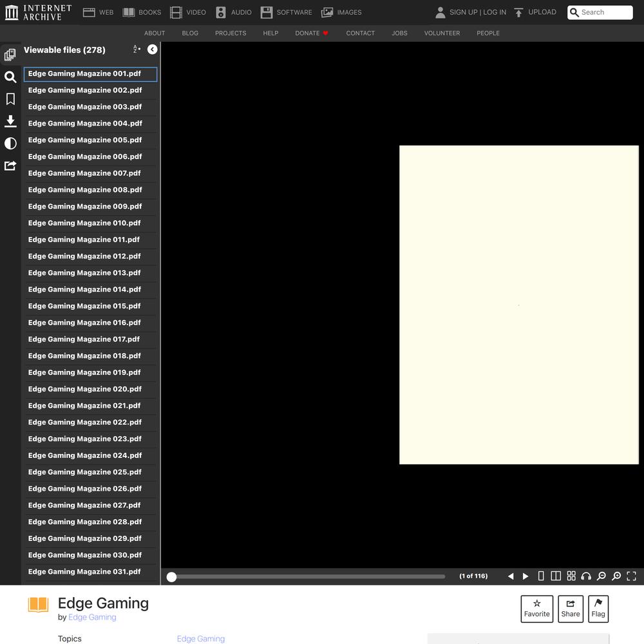Select Edge Gaming Magazine 001.pdf
644x644 pixels.
(x=90, y=74)
